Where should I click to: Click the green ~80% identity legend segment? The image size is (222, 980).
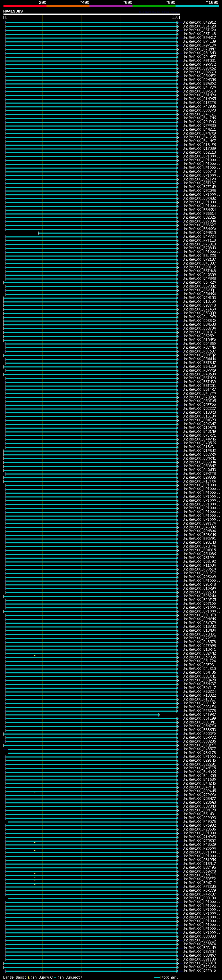154,6
